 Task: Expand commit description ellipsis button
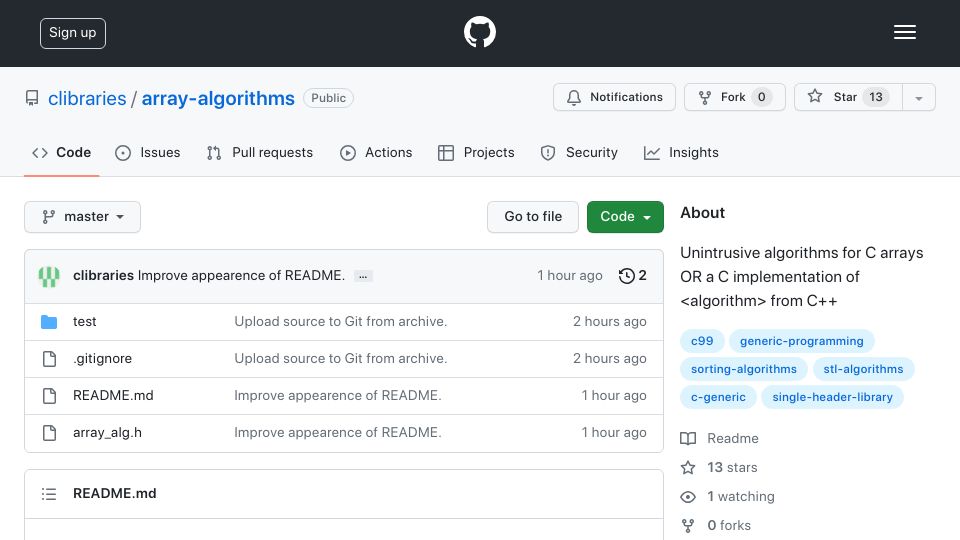[x=363, y=276]
